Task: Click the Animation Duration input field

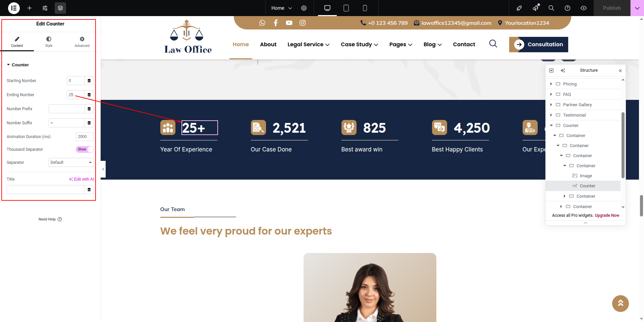Action: pos(85,137)
